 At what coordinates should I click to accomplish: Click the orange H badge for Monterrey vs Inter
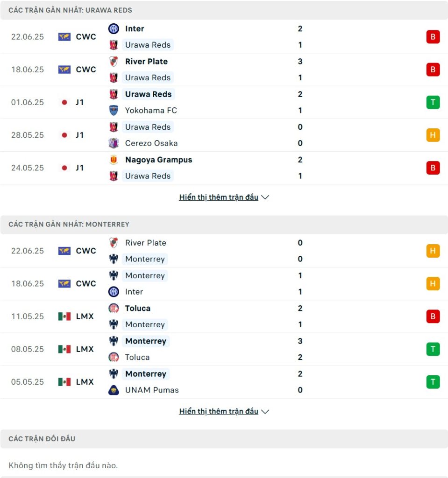[x=433, y=283]
